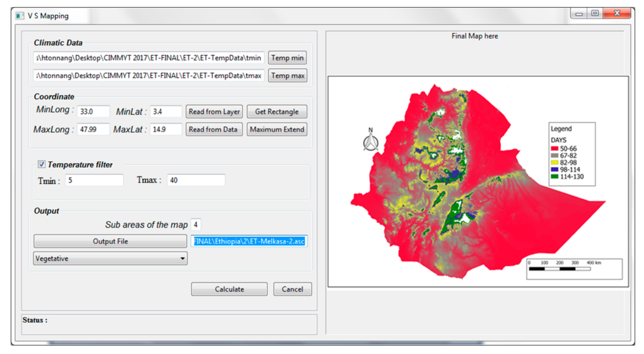
Task: Click the Output File button
Action: pos(110,241)
